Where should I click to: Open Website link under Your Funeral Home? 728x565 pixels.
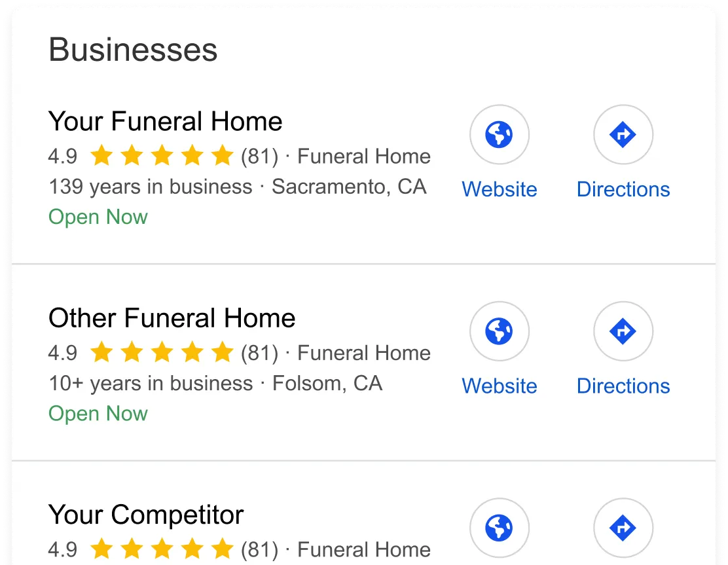[500, 189]
